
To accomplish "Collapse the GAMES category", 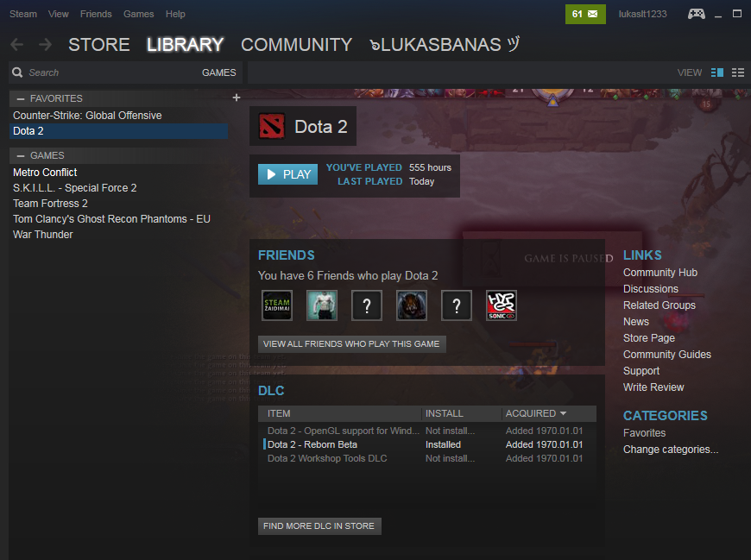I will tap(21, 155).
